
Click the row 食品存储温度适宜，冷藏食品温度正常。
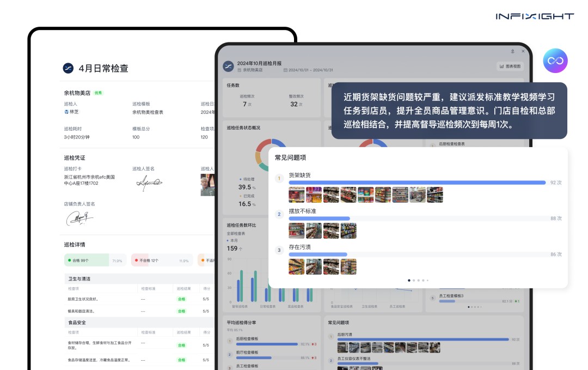[139, 360]
